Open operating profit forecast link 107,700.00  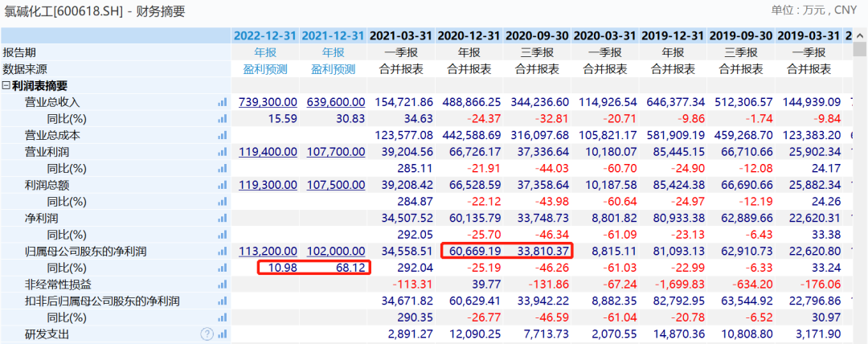[x=336, y=153]
